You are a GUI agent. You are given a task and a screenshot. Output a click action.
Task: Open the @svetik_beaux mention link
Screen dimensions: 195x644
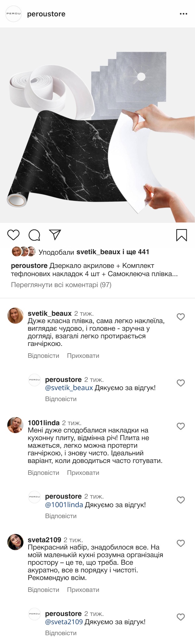point(69,388)
